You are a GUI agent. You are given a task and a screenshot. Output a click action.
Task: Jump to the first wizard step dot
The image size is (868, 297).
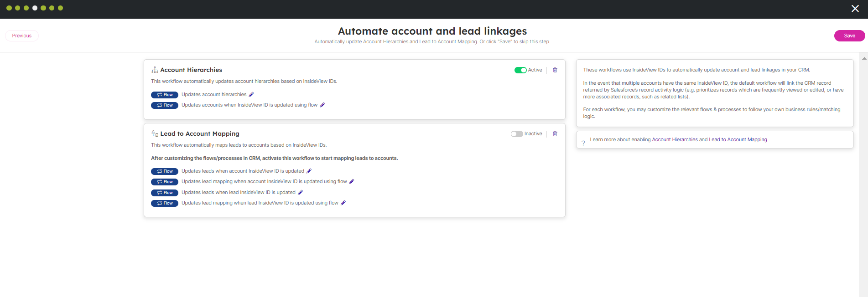(9, 8)
